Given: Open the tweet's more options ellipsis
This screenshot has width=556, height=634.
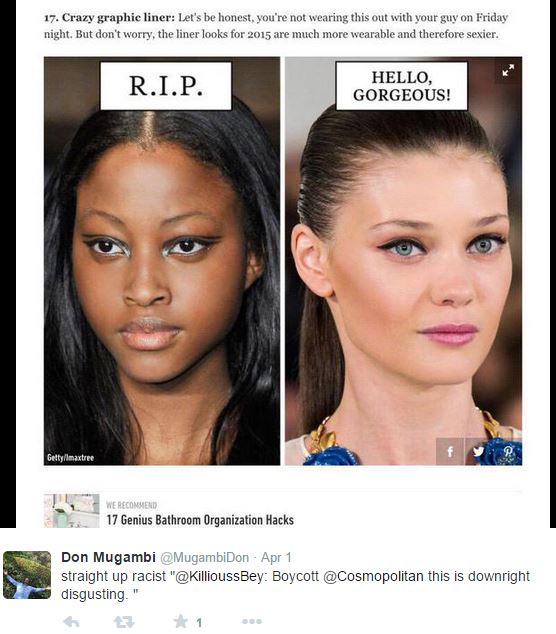Looking at the screenshot, I should coord(252,621).
